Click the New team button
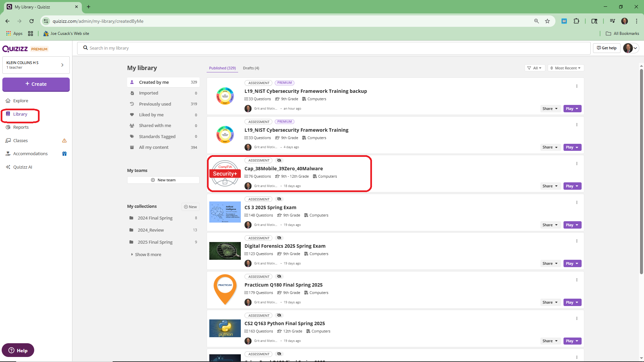The width and height of the screenshot is (644, 362). point(163,180)
